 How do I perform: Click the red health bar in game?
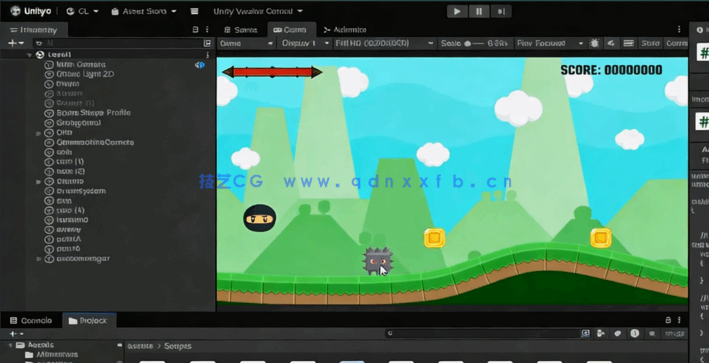(x=272, y=72)
